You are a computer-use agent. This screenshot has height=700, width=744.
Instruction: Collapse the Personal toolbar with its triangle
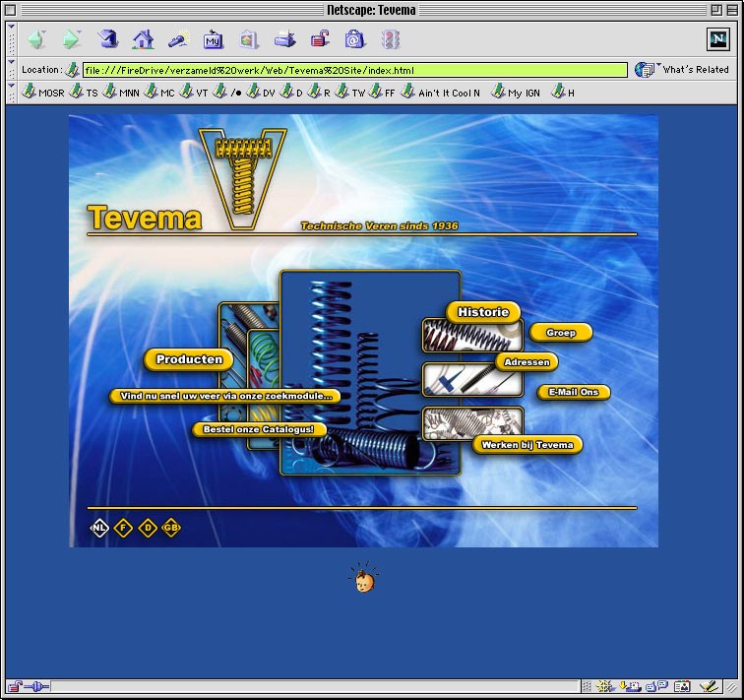pos(12,86)
